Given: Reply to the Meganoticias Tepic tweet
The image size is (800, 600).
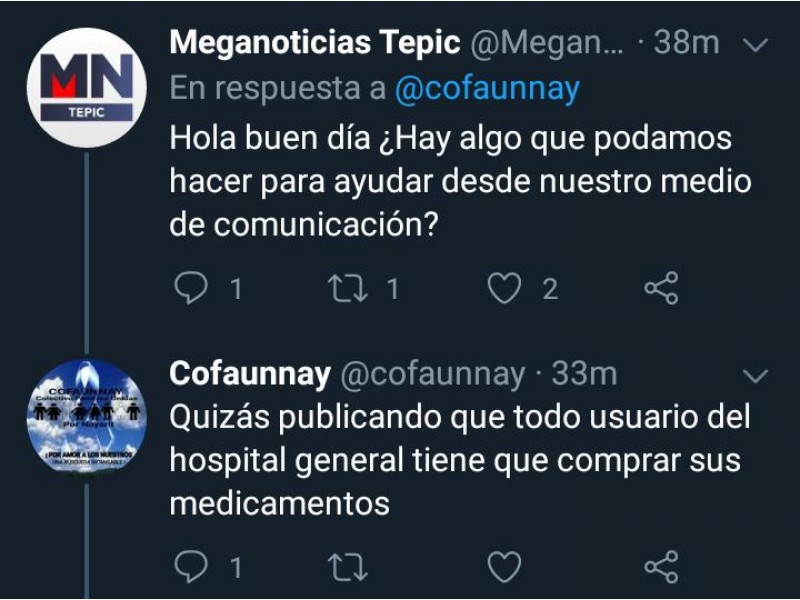Looking at the screenshot, I should point(191,288).
